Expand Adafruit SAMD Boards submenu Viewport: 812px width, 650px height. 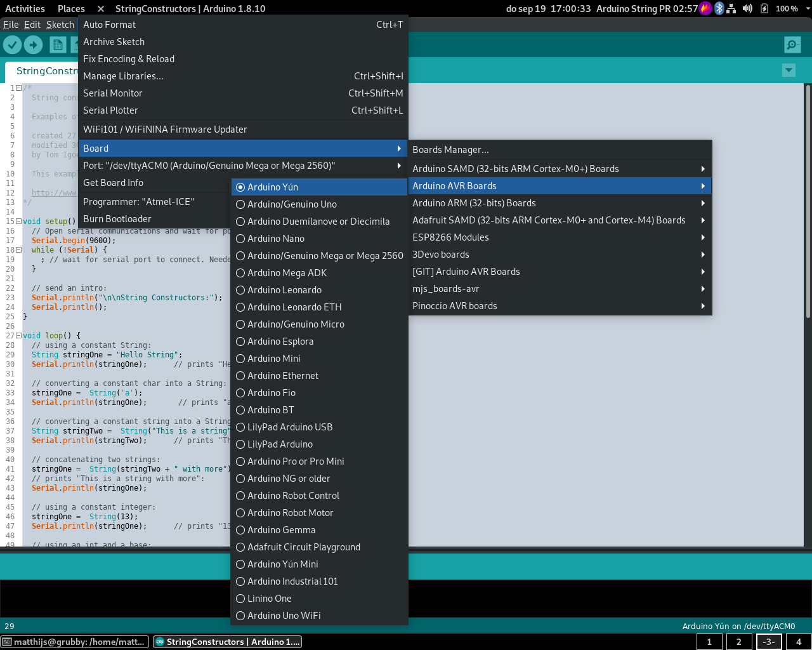(560, 220)
